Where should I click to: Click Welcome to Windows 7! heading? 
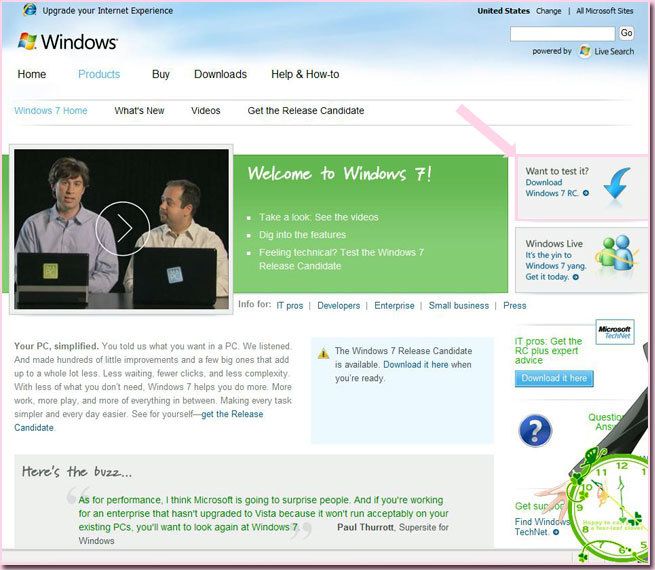point(340,173)
